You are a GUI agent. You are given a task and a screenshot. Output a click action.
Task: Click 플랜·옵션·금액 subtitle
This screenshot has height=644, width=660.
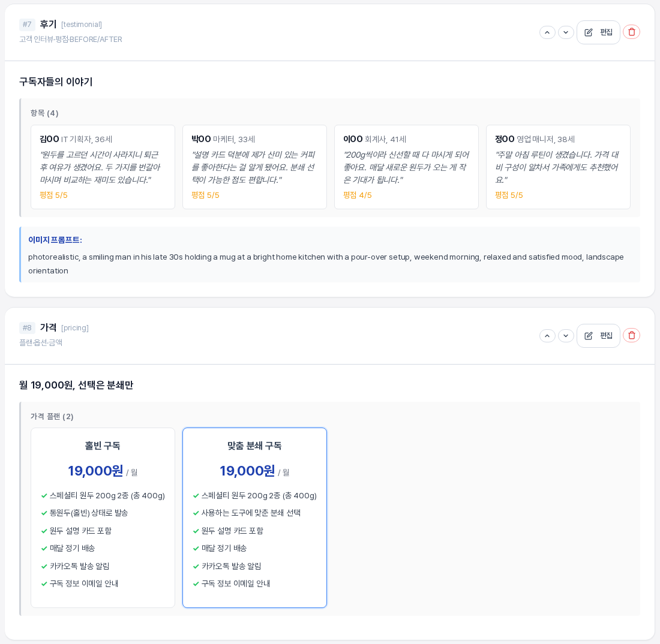(x=41, y=342)
